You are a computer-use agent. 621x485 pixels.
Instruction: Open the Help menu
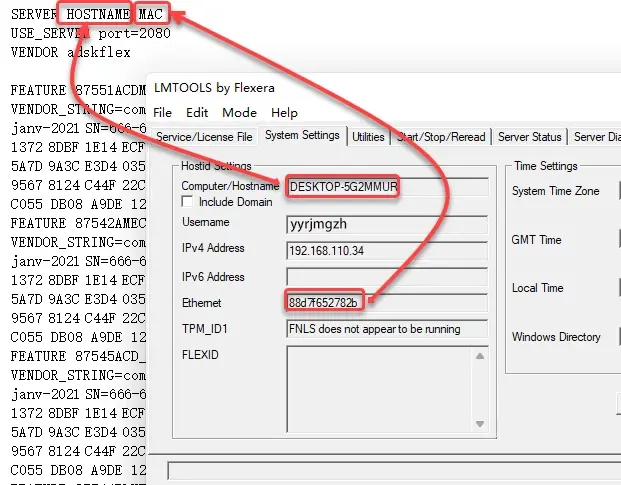284,113
